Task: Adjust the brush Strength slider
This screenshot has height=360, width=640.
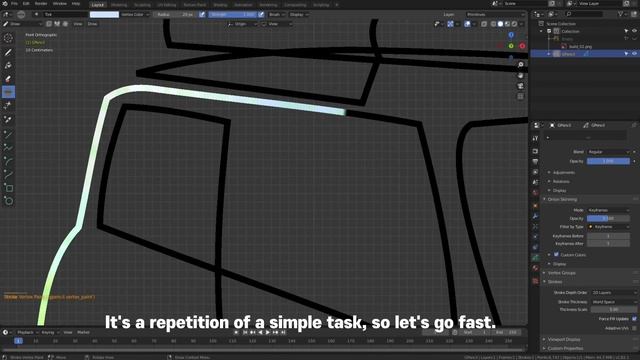Action: pos(233,14)
